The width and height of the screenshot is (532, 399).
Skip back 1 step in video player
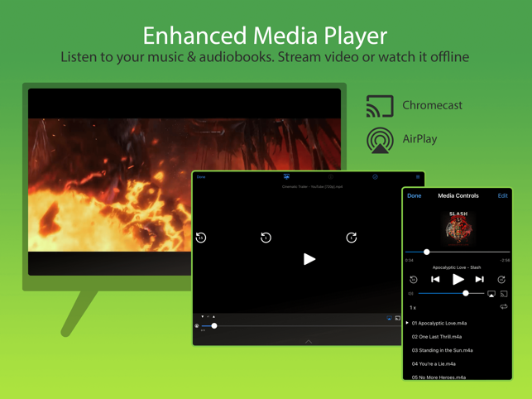(266, 238)
